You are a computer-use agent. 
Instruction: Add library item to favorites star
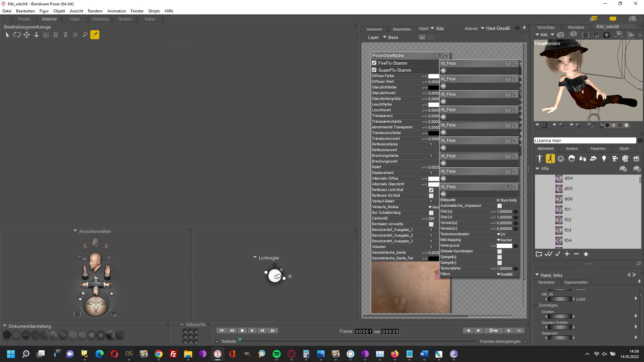586,254
